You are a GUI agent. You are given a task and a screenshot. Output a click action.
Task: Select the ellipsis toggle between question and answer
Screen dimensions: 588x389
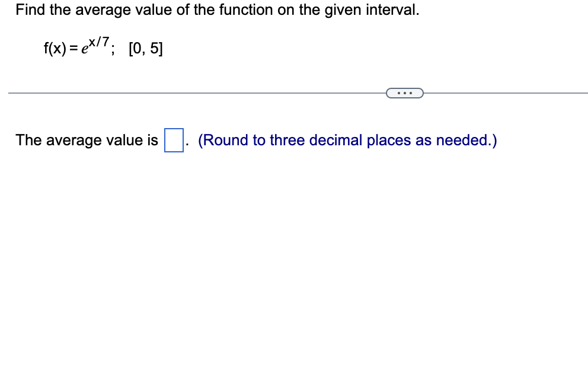405,93
